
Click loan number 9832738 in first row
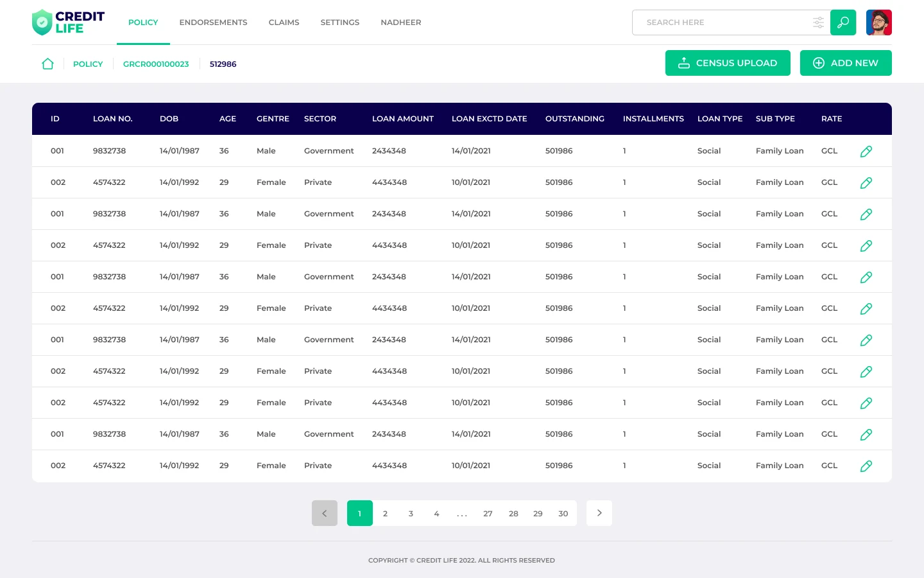(x=110, y=151)
